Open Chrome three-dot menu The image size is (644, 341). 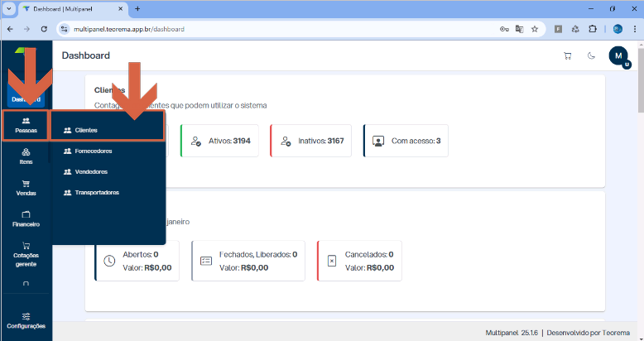635,29
